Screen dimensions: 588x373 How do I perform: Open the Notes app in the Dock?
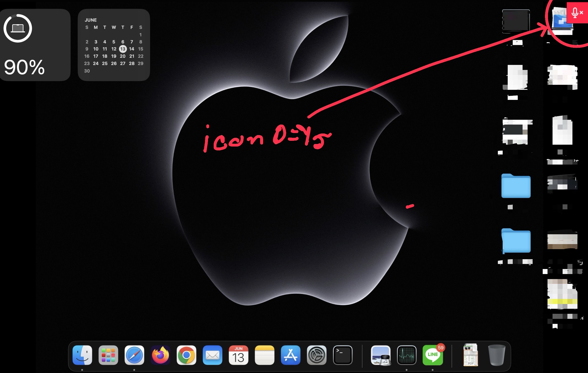point(264,355)
